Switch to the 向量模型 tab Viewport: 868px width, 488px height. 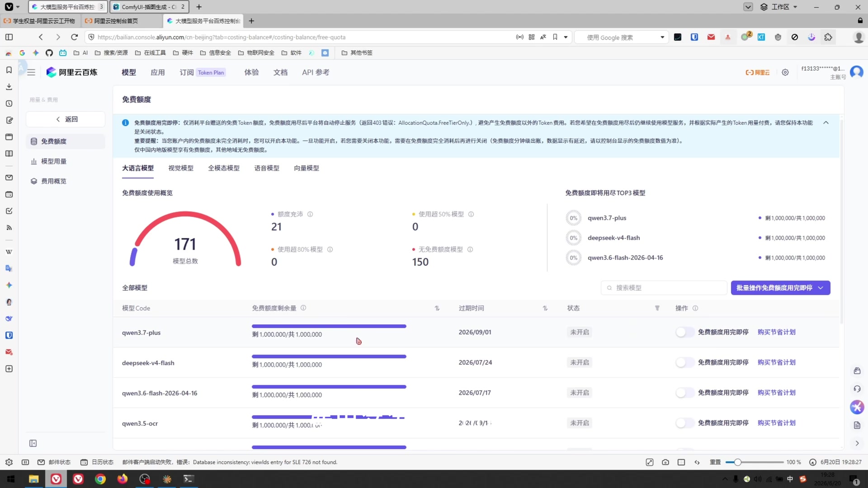(x=307, y=168)
